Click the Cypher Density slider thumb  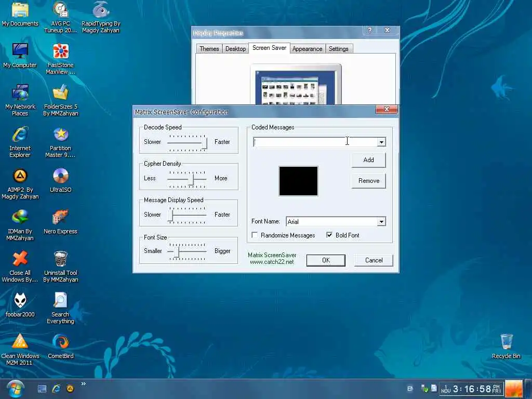[x=191, y=179]
